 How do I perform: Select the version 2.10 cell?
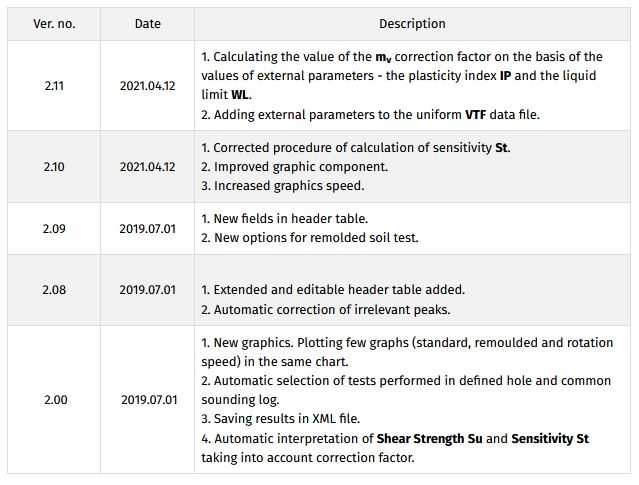[x=54, y=166]
